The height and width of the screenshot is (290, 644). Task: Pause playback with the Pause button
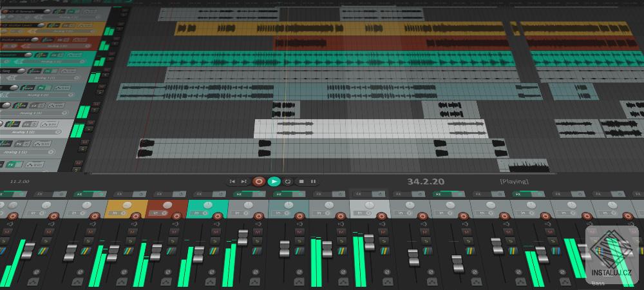point(313,182)
